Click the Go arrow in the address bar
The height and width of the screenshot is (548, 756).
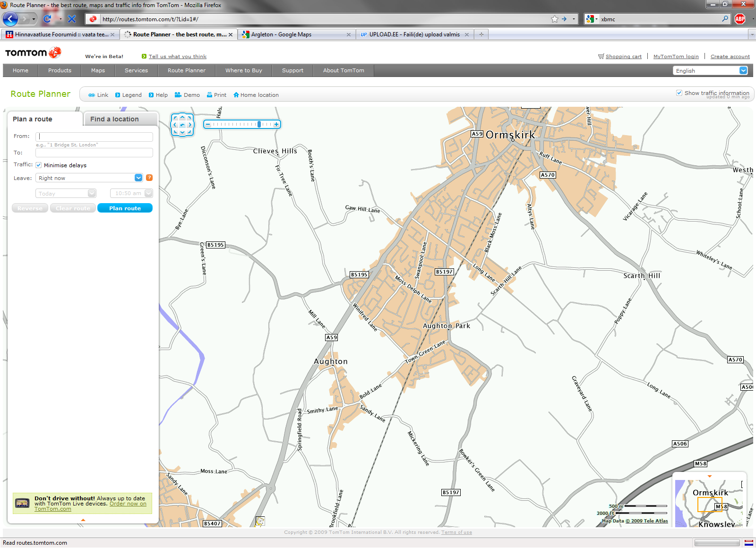click(564, 19)
